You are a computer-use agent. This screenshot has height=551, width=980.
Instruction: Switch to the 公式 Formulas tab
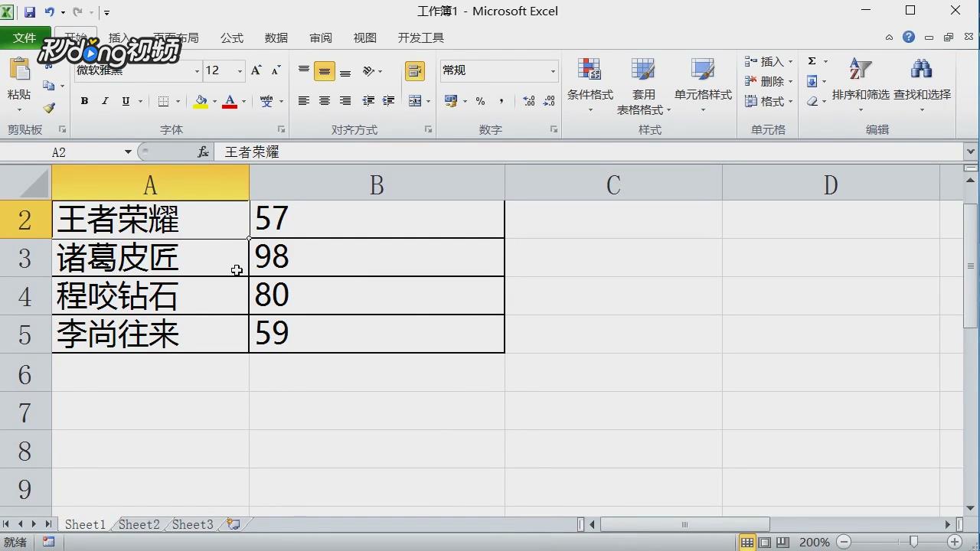pyautogui.click(x=232, y=37)
